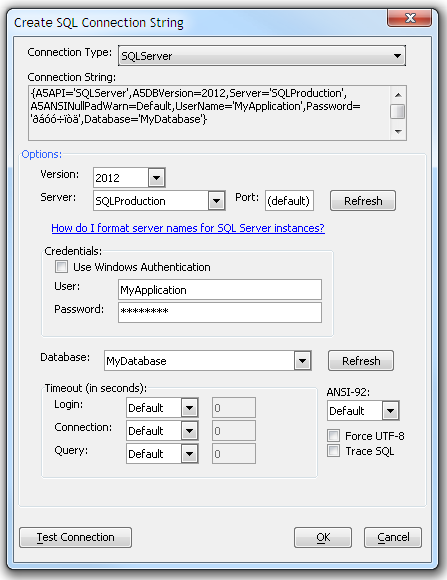Image resolution: width=447 pixels, height=580 pixels.
Task: Open the Connection Type dropdown
Action: [262, 56]
